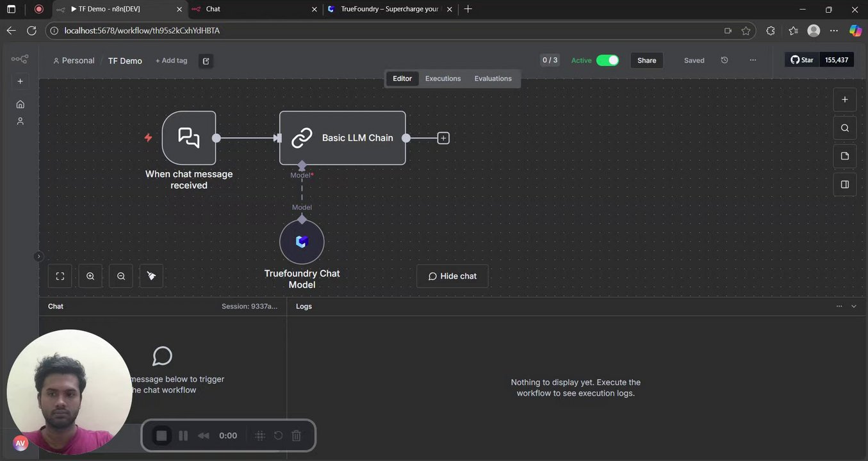Close the TrueFoundry browser tab
The image size is (868, 461).
pyautogui.click(x=448, y=9)
